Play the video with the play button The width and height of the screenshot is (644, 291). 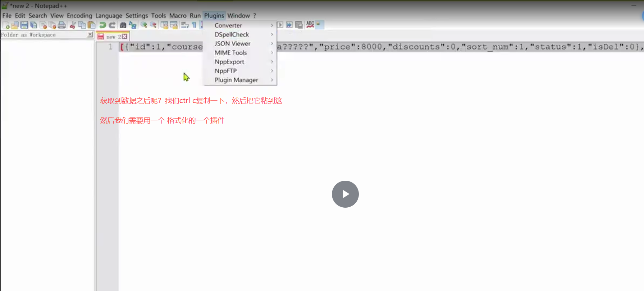(x=345, y=194)
